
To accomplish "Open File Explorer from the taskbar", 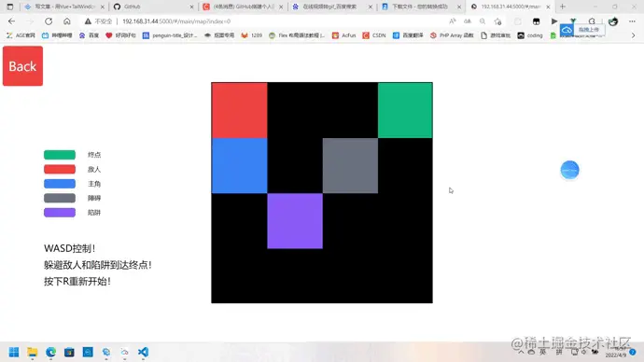I will (x=32, y=352).
